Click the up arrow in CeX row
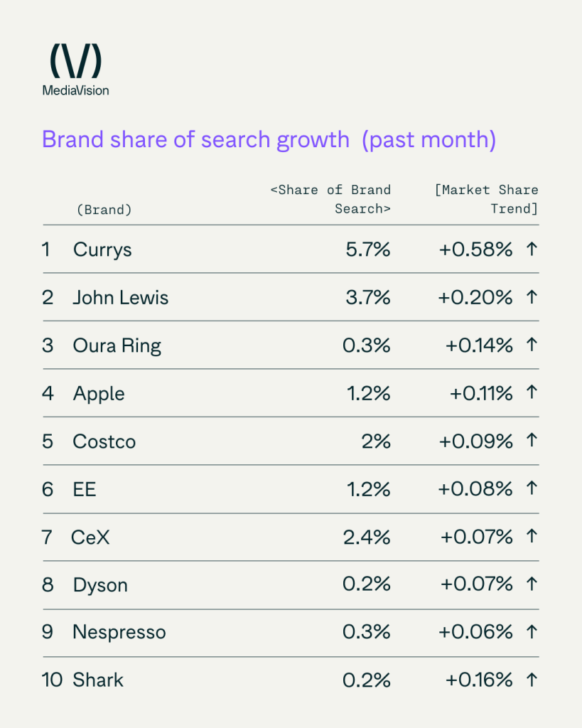Image resolution: width=582 pixels, height=728 pixels. (x=530, y=537)
